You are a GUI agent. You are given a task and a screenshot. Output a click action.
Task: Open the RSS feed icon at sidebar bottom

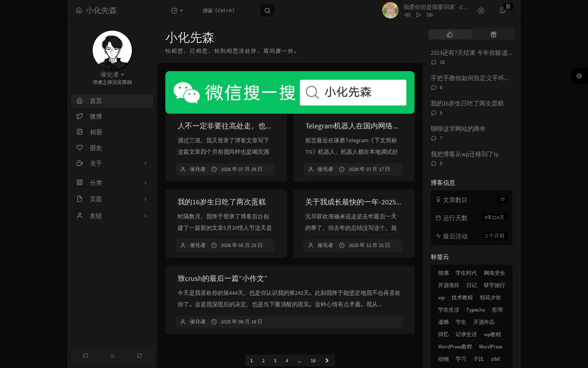pos(112,356)
